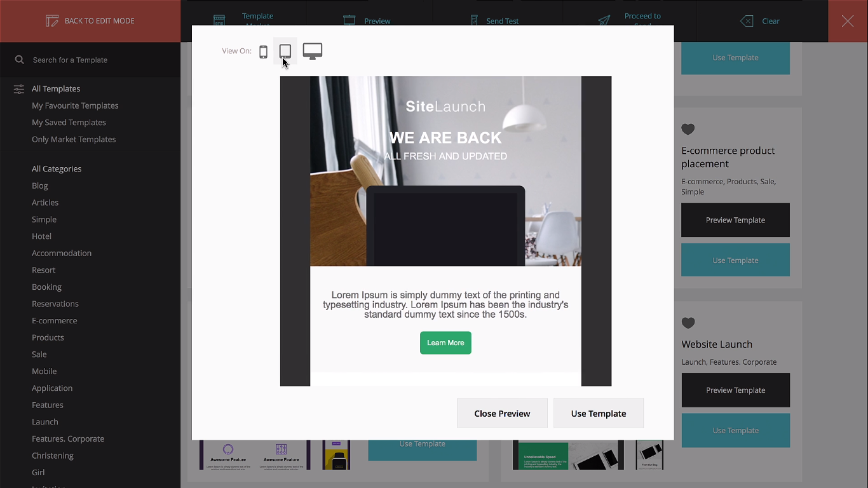Select the Girl category

coord(38,472)
